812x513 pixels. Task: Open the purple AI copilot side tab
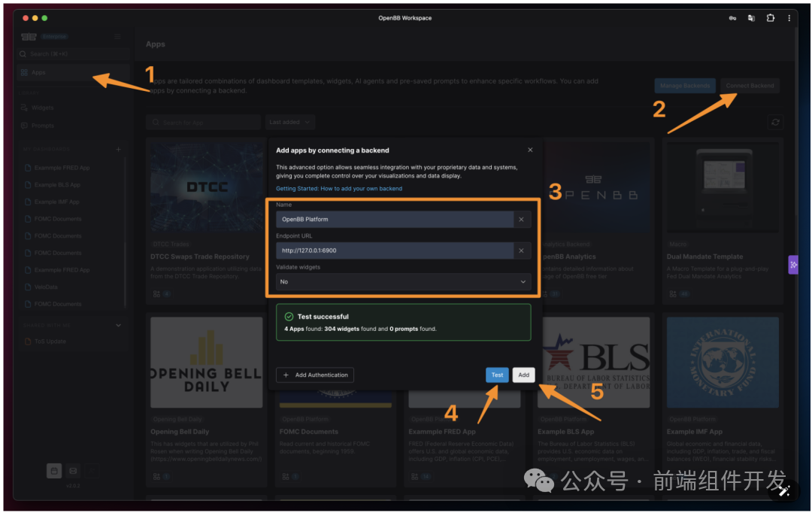793,265
